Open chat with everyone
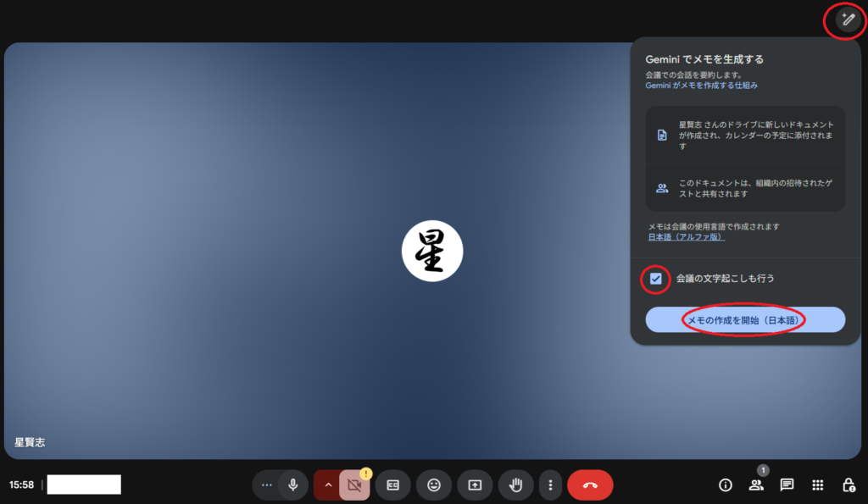 (787, 485)
